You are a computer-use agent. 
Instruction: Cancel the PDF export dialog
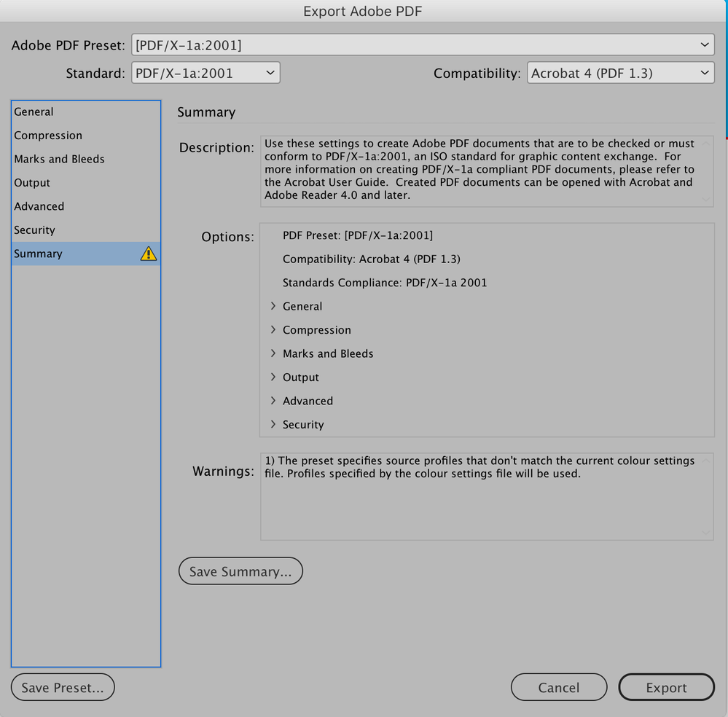tap(559, 687)
